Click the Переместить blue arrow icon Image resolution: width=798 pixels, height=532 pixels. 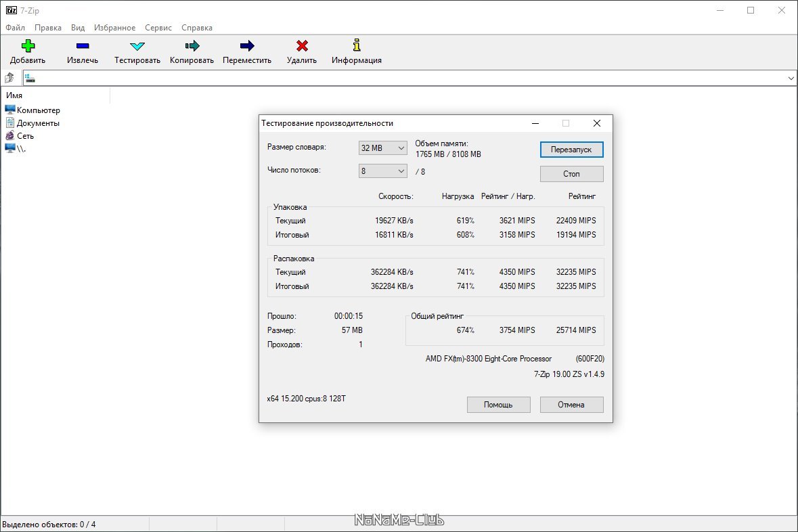pos(247,46)
